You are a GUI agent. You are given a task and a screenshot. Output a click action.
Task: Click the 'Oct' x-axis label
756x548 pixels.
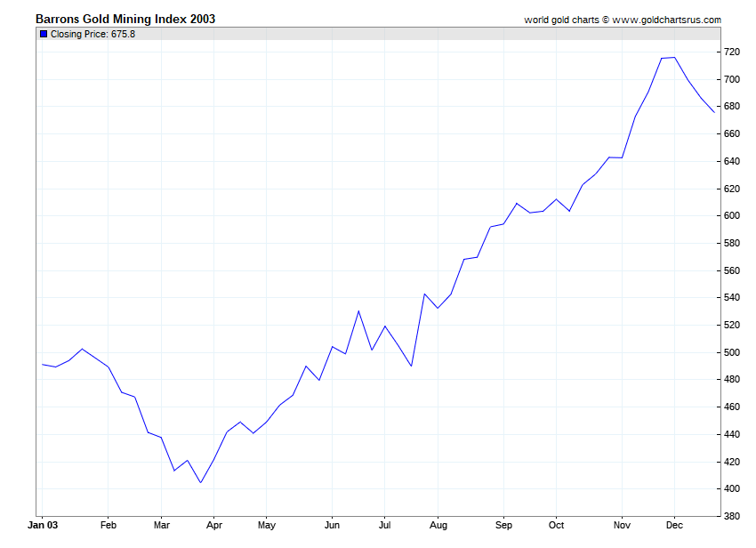pyautogui.click(x=556, y=525)
